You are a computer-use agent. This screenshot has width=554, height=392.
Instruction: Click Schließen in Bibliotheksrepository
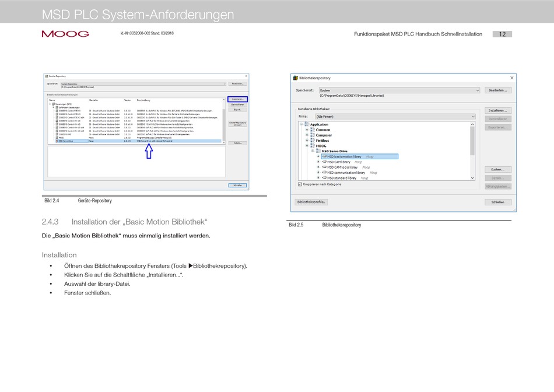tap(498, 202)
